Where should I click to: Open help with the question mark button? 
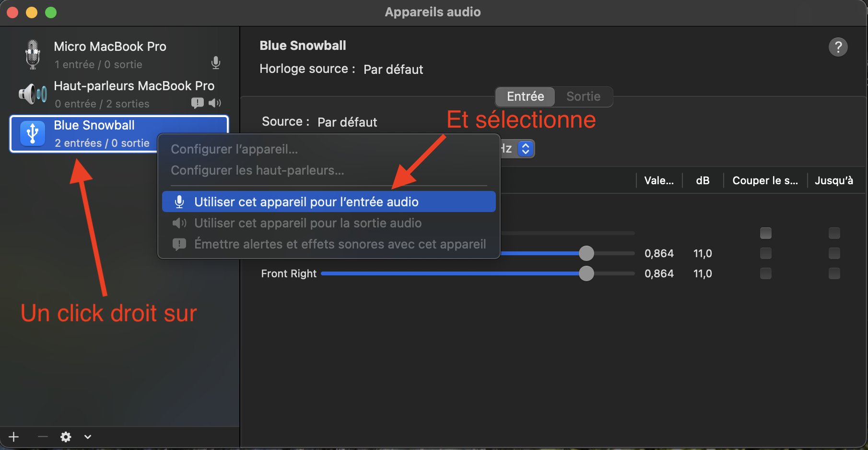coord(838,47)
